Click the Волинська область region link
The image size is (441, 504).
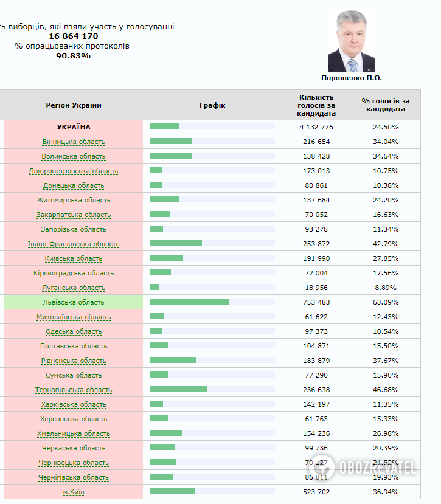tap(74, 156)
